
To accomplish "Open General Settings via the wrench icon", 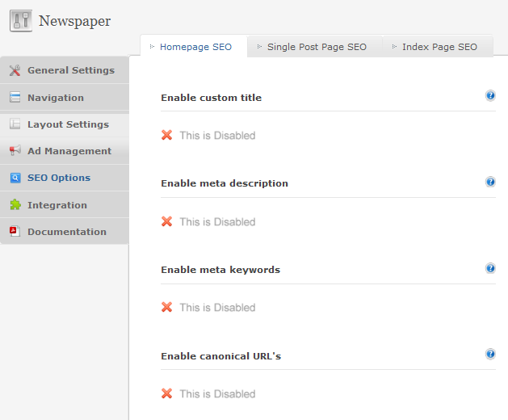I will tap(15, 70).
